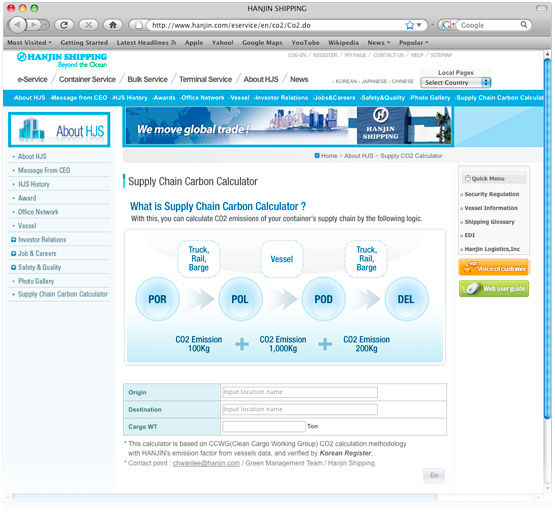Open the e-Service main menu

coord(33,79)
